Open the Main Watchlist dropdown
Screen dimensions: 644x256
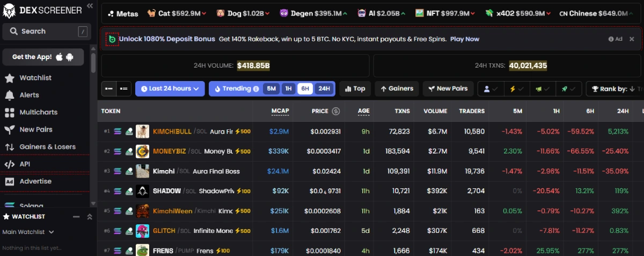click(28, 232)
